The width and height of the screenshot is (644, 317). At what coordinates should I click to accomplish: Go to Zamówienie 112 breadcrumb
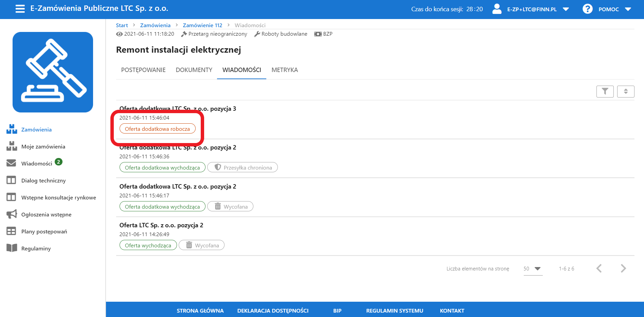pyautogui.click(x=202, y=25)
